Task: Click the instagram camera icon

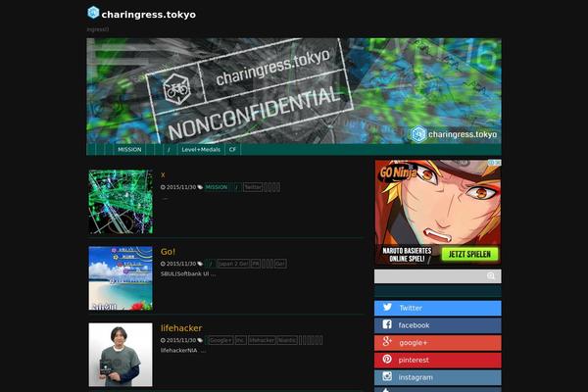Action: point(387,376)
